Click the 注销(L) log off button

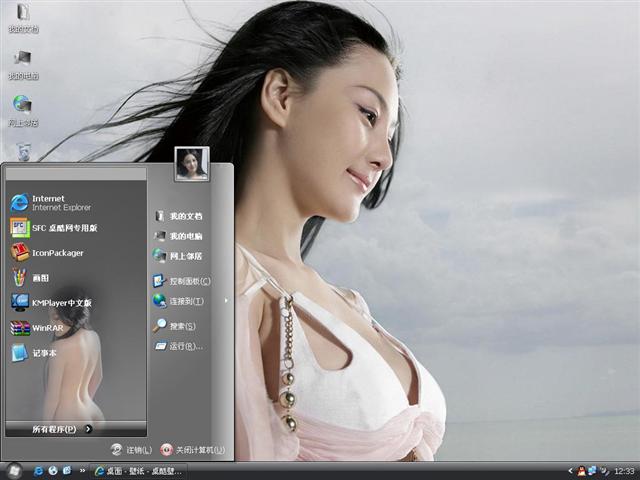click(131, 450)
